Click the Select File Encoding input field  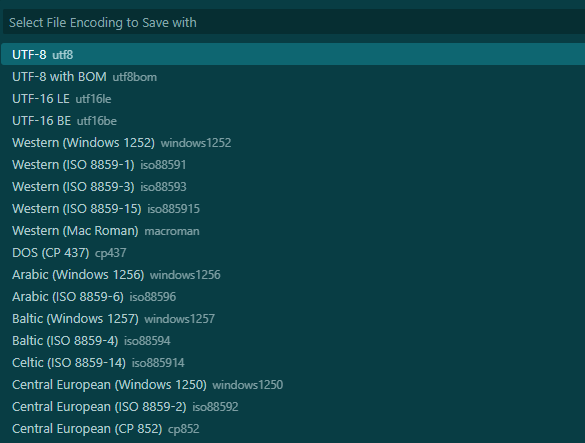pos(294,22)
